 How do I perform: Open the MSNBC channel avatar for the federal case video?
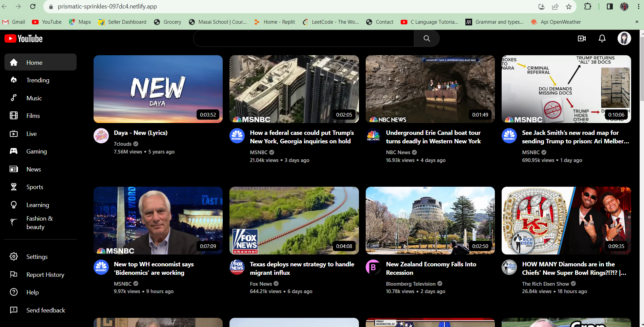237,136
